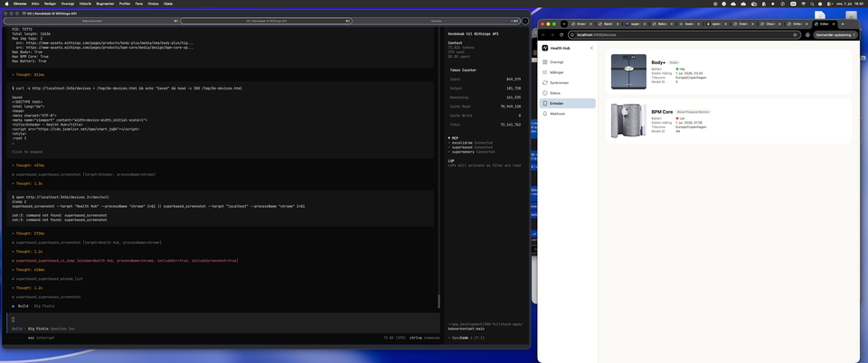Click the OpenCode prompt input box
Screen dimensions: 868x363
pos(224,320)
